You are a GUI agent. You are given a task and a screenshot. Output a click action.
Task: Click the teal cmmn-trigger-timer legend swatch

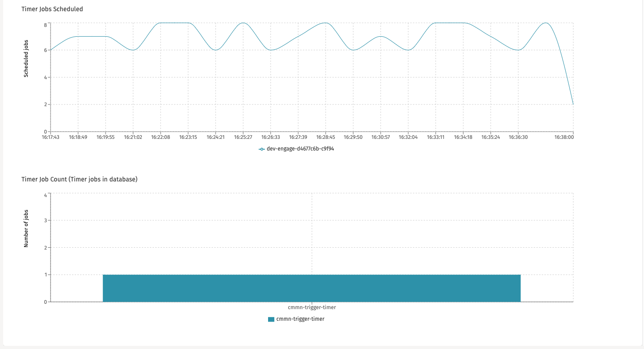(x=271, y=319)
